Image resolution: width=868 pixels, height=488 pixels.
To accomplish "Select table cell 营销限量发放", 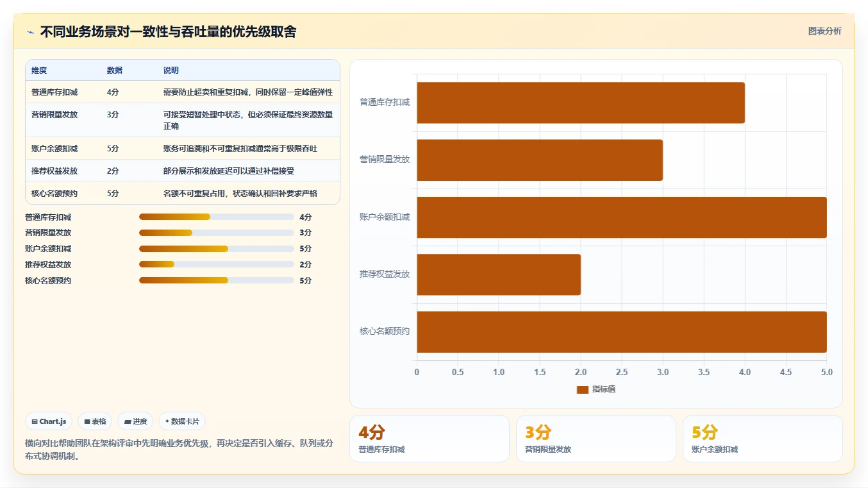I will (54, 115).
